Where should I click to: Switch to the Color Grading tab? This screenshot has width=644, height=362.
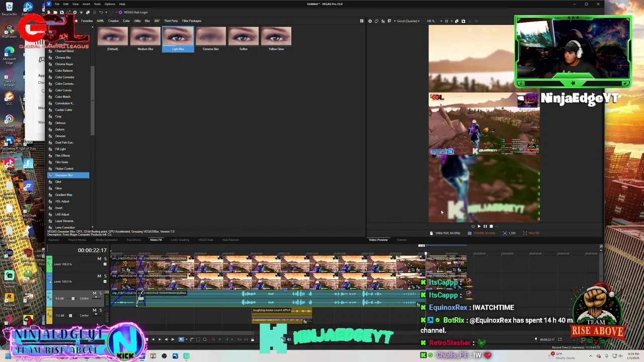[x=180, y=240]
